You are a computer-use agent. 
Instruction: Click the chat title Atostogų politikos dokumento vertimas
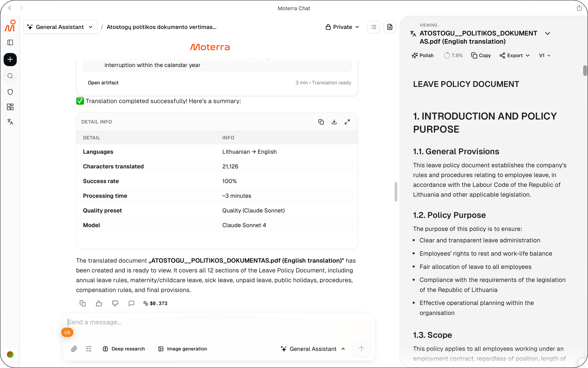(x=161, y=27)
